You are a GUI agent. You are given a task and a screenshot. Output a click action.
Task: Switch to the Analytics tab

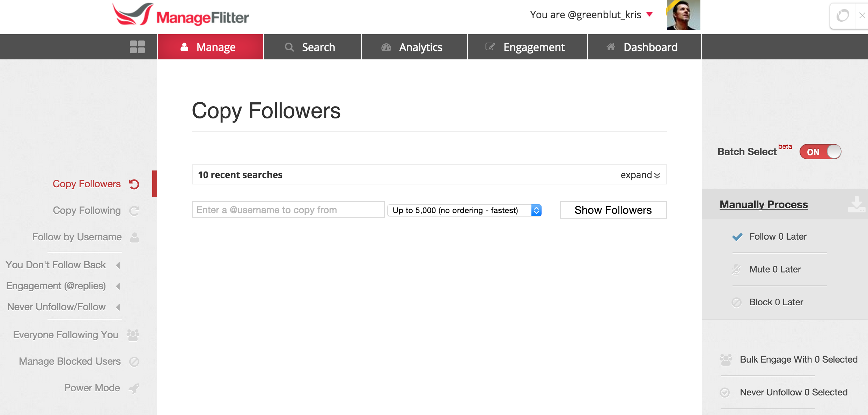click(414, 47)
